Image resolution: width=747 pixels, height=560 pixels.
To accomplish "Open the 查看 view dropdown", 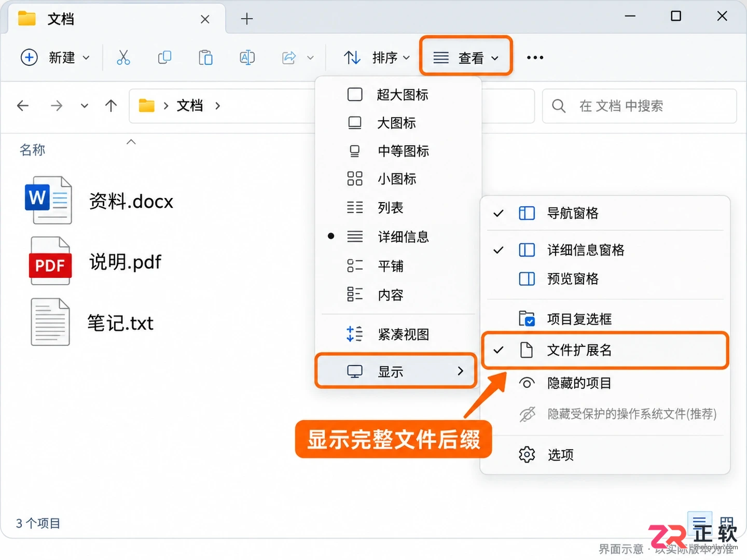I will (x=466, y=58).
